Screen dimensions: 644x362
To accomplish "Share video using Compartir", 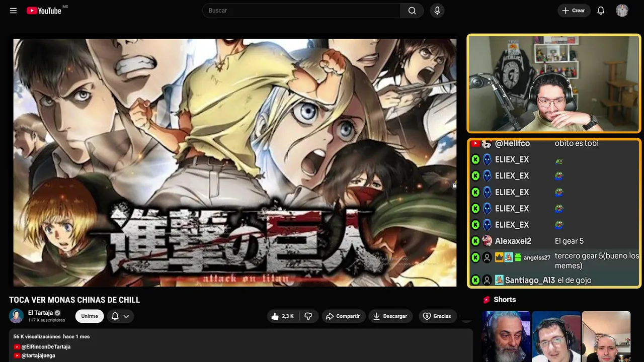I will (343, 316).
